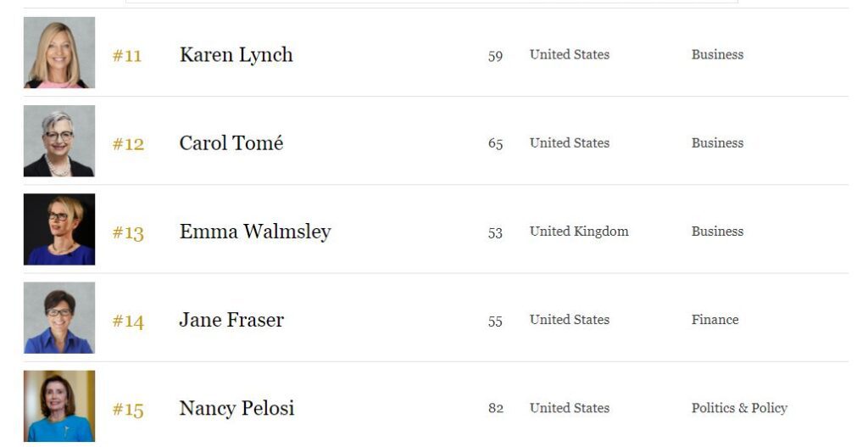
Task: Open the portrait in the Finance row
Action: click(59, 318)
